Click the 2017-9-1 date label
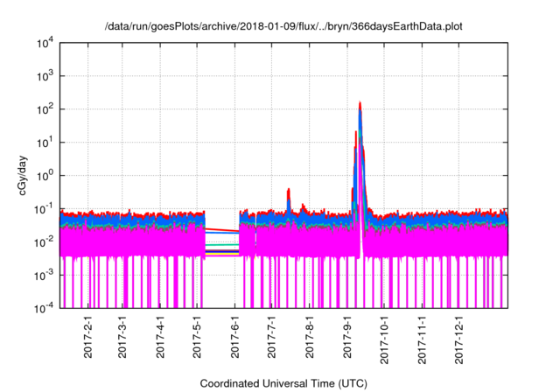Image resolution: width=560 pixels, height=392 pixels. [x=347, y=337]
